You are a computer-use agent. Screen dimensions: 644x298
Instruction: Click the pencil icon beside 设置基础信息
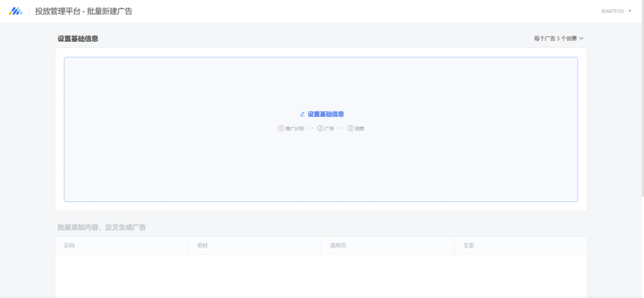pos(302,114)
